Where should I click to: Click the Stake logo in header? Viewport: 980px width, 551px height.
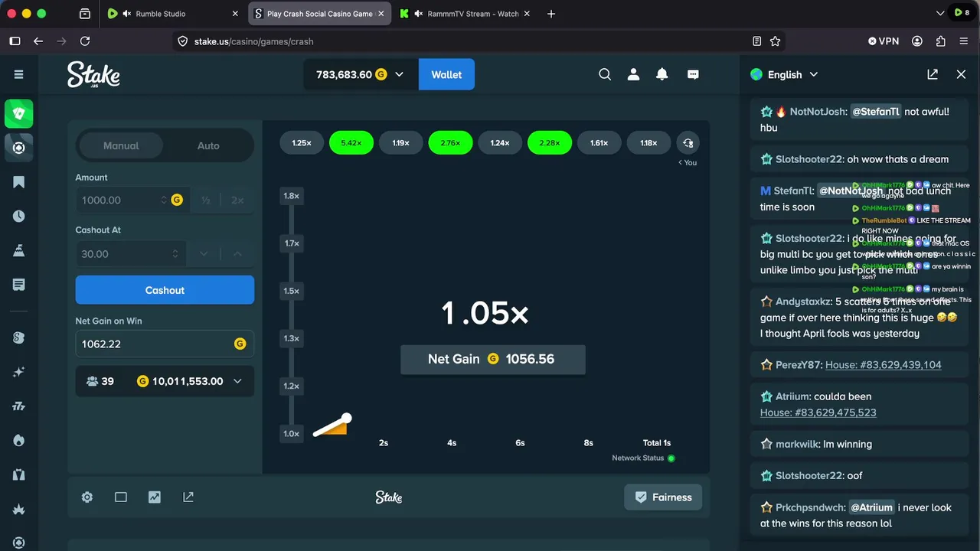93,74
